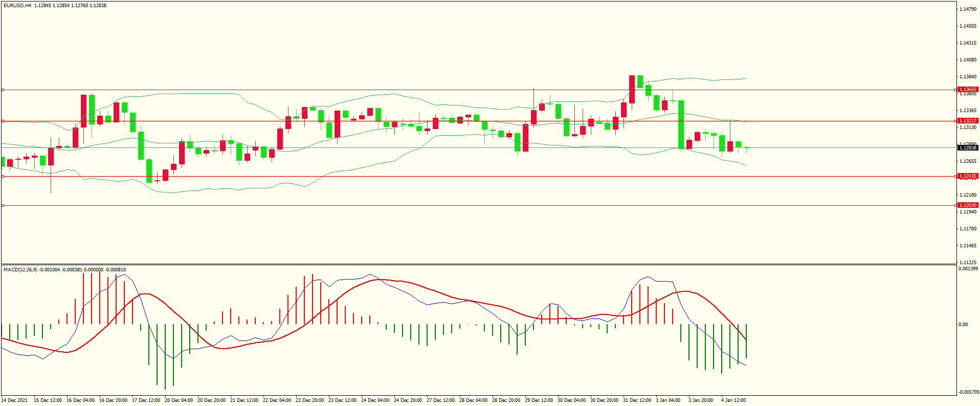The height and width of the screenshot is (406, 980).
Task: Select the red 1.12030 price level label
Action: point(967,205)
